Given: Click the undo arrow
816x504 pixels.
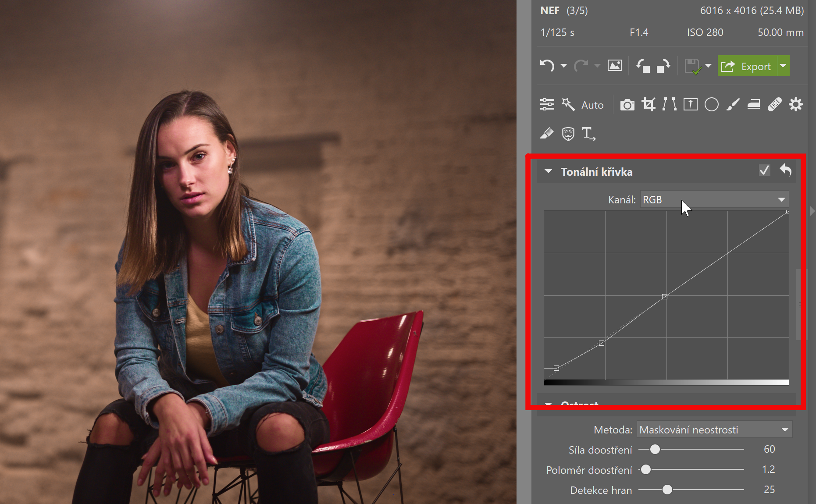Looking at the screenshot, I should (x=547, y=66).
